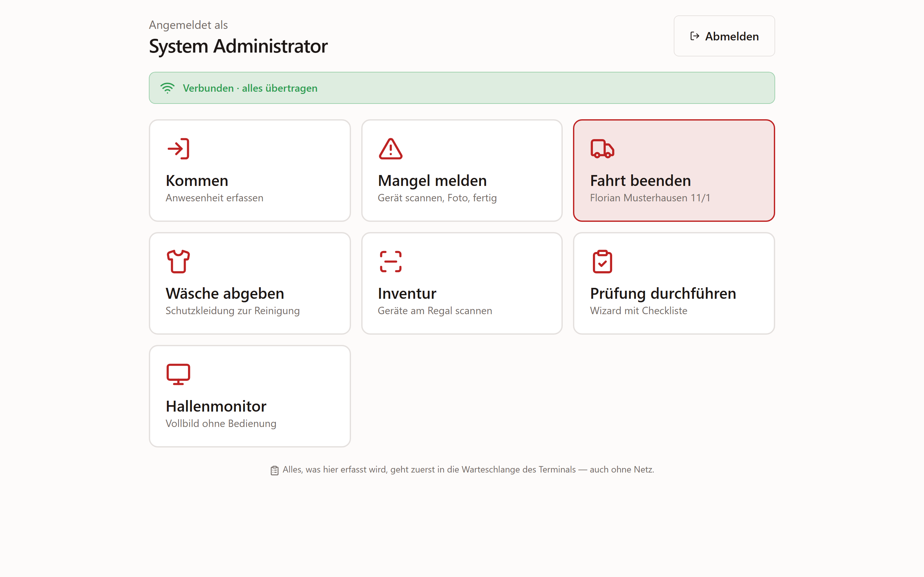924x577 pixels.
Task: Click the logout arrow icon beside Abmelden
Action: tap(695, 36)
